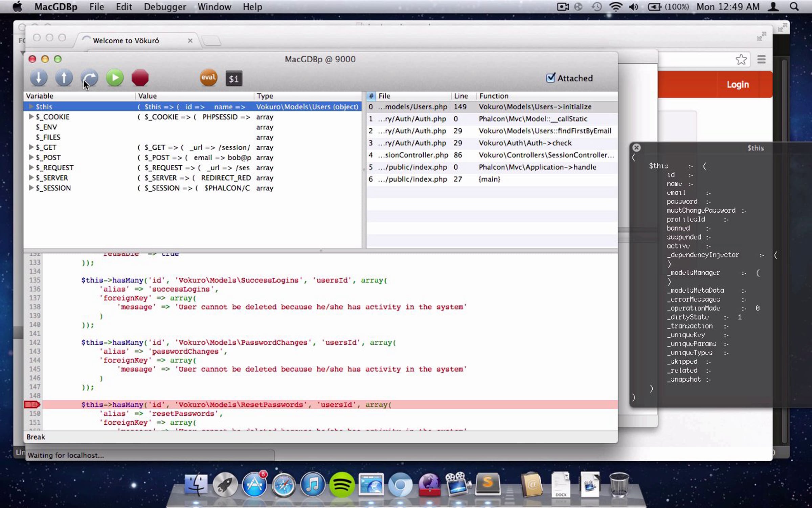Close the Welcome to Vökuró tab

tap(190, 41)
